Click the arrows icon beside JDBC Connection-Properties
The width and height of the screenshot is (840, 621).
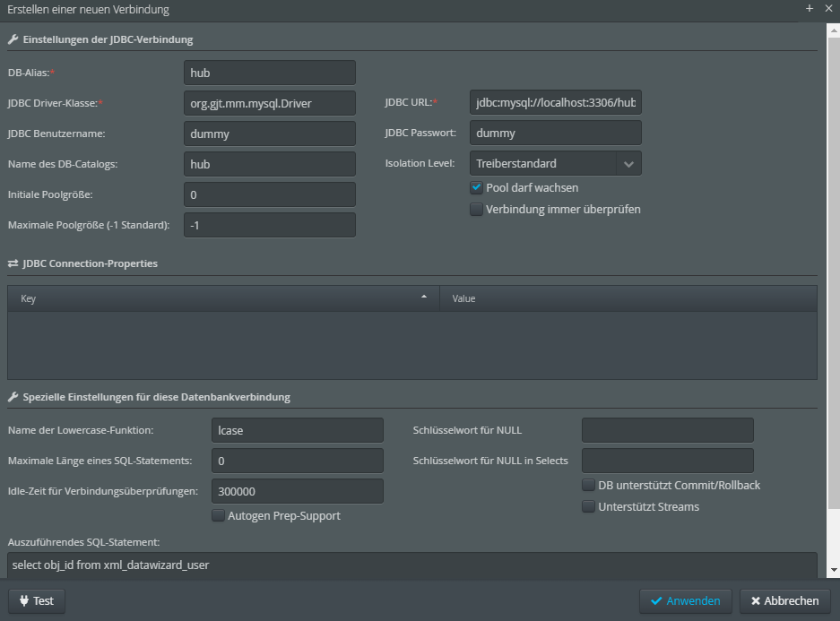tap(13, 263)
